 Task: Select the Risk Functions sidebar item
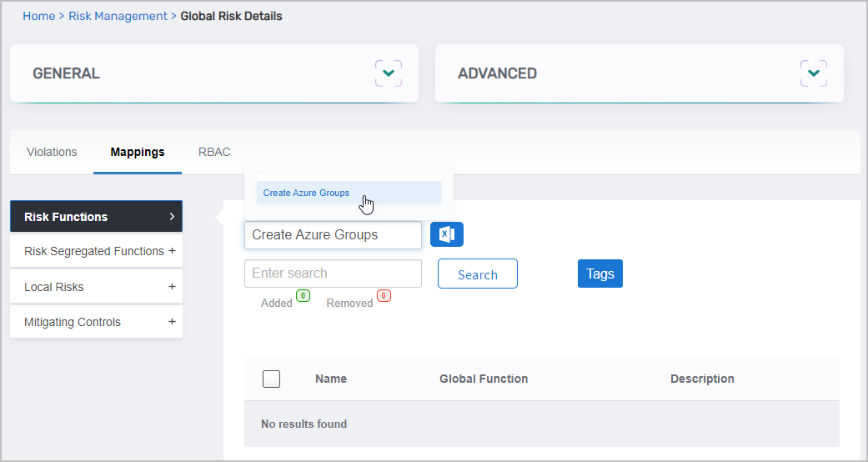coord(96,217)
